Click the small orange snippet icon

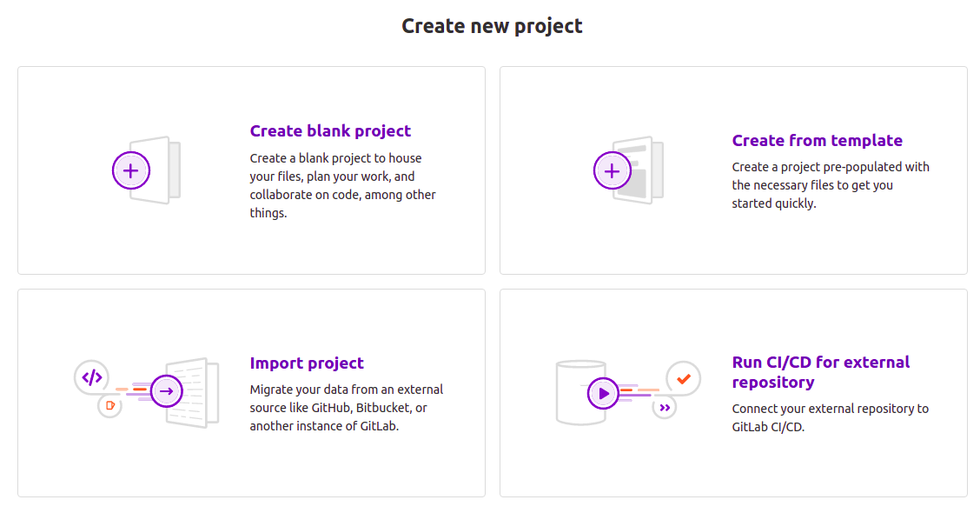[109, 405]
